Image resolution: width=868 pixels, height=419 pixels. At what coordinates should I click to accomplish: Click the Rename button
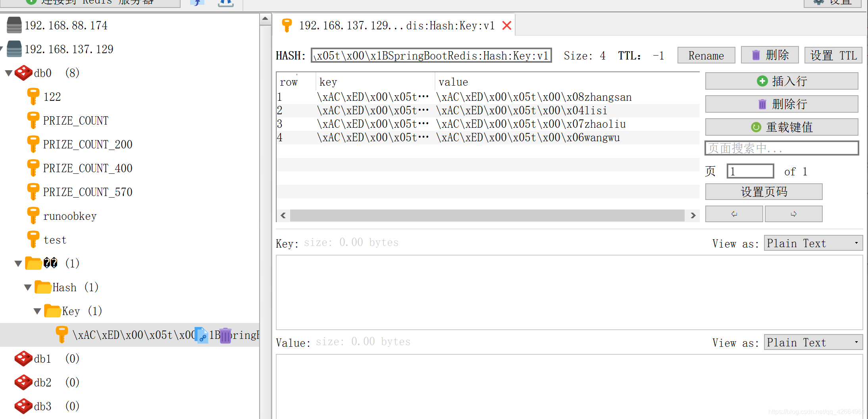706,55
